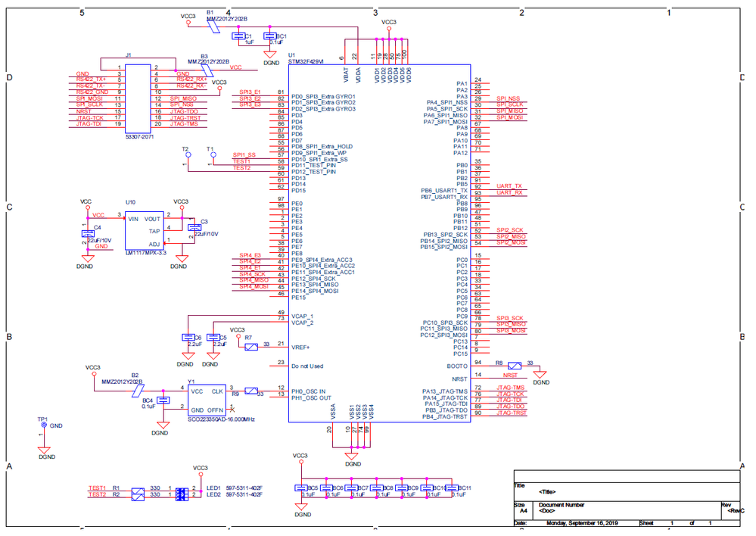Click capacitor C1 1uF symbol
The image size is (756, 536).
tap(238, 36)
